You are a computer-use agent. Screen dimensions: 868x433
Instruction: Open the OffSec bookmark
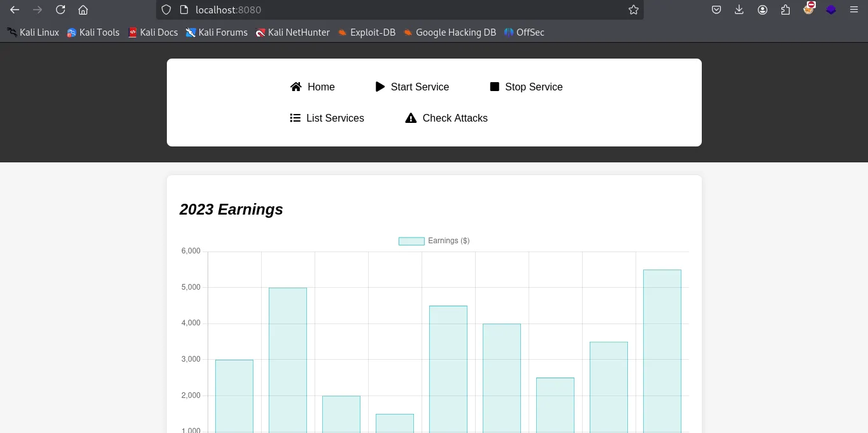(x=524, y=32)
